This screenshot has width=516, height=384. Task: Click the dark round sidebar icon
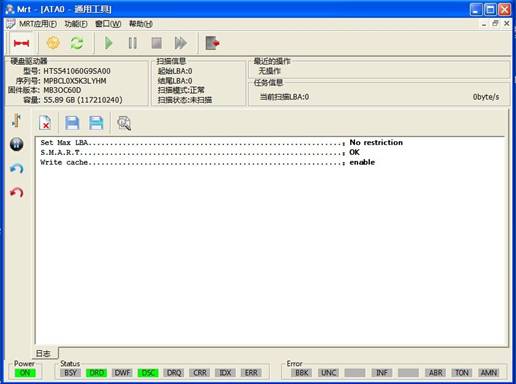tap(17, 144)
